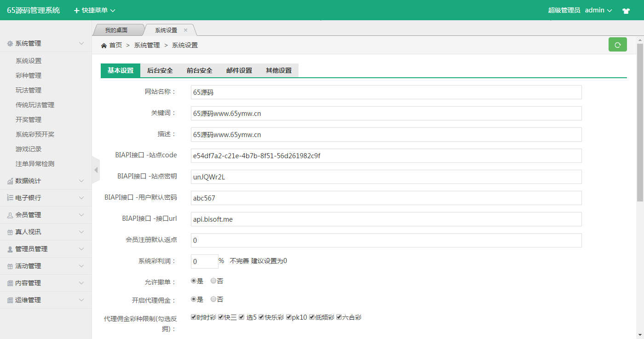The height and width of the screenshot is (339, 644).
Task: Expand the 运维管理 menu section
Action: pos(46,300)
